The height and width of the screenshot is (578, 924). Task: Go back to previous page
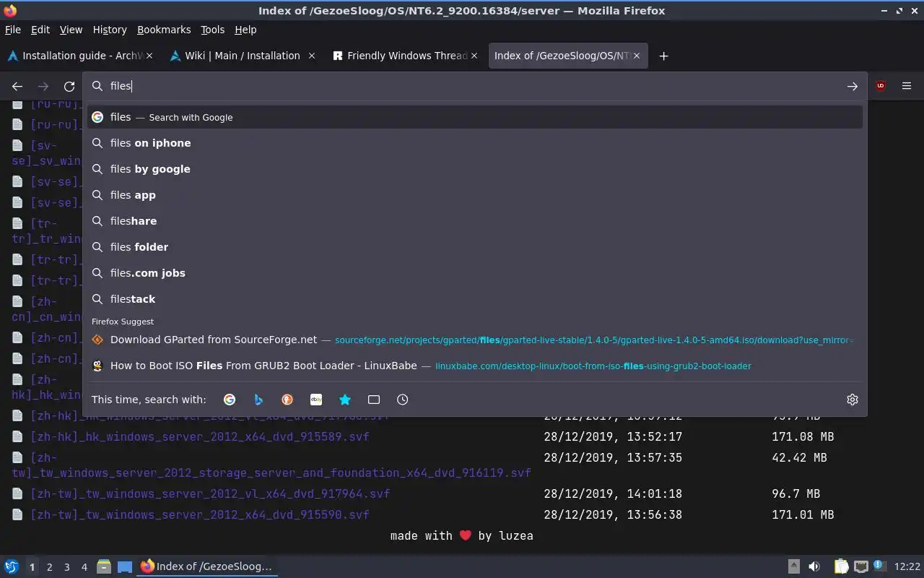(x=17, y=86)
